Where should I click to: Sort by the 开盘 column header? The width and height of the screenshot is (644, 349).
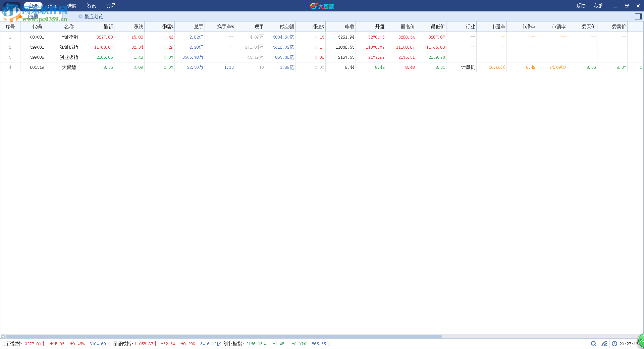pos(371,27)
